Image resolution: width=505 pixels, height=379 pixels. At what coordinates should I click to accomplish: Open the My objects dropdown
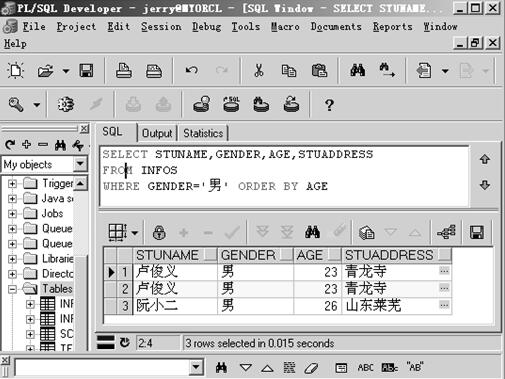tap(80, 164)
